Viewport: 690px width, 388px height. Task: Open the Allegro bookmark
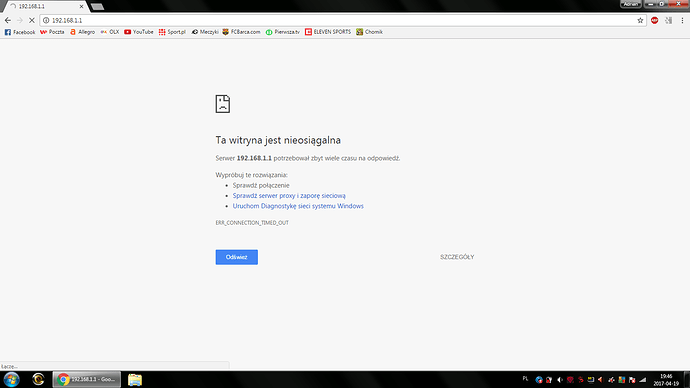click(x=82, y=32)
